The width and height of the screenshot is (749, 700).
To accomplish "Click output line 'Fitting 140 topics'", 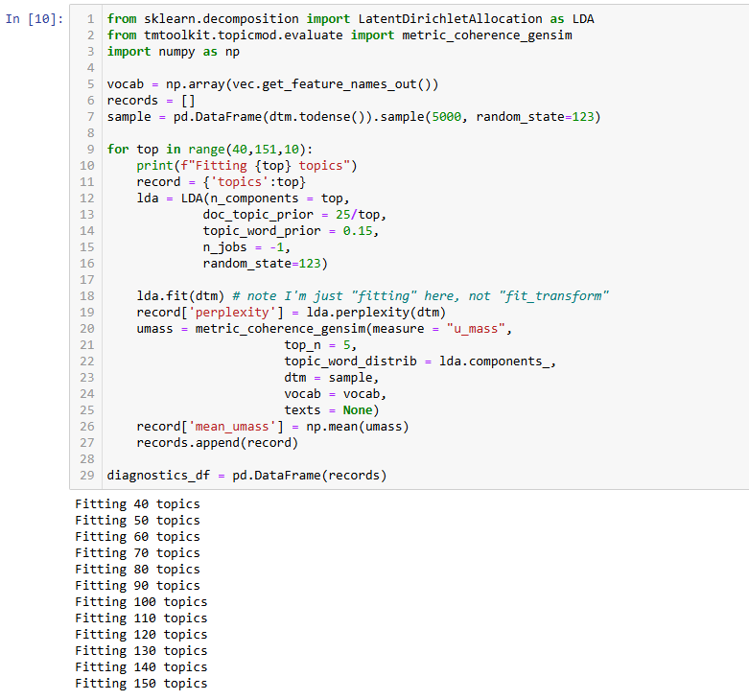I will pyautogui.click(x=141, y=666).
